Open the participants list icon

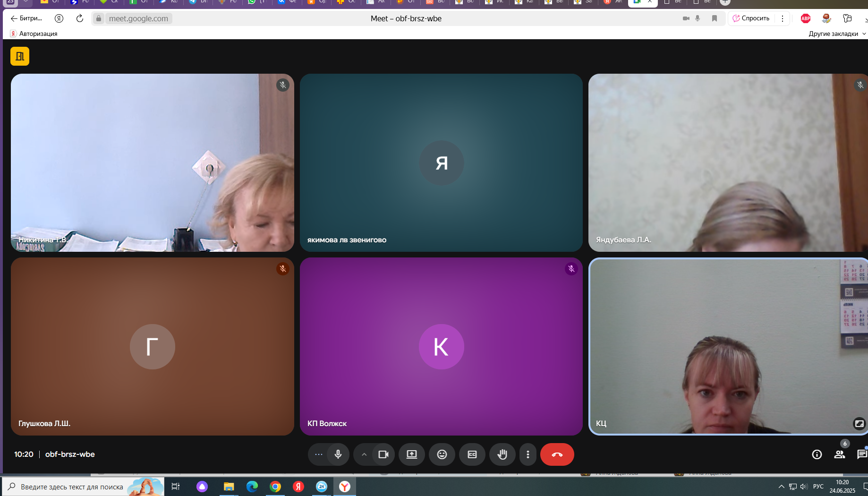coord(839,454)
